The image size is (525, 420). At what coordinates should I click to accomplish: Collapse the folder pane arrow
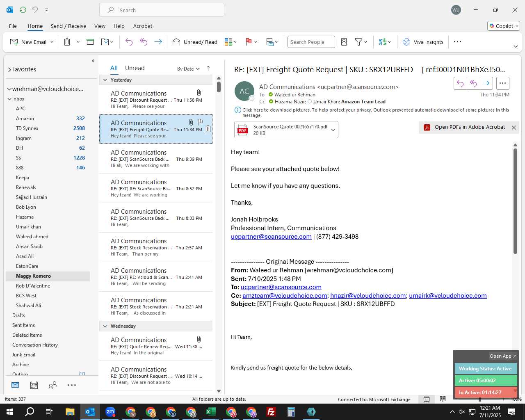93,61
